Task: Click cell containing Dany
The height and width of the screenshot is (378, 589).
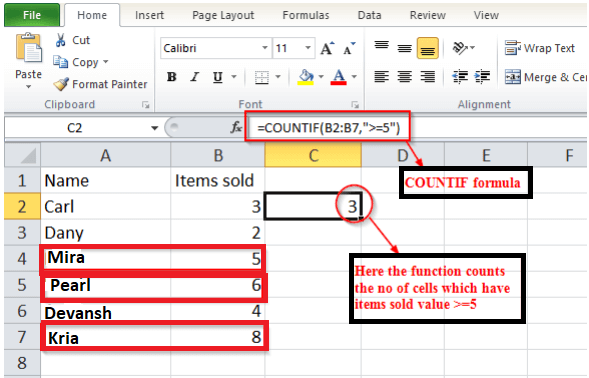Action: [x=106, y=233]
